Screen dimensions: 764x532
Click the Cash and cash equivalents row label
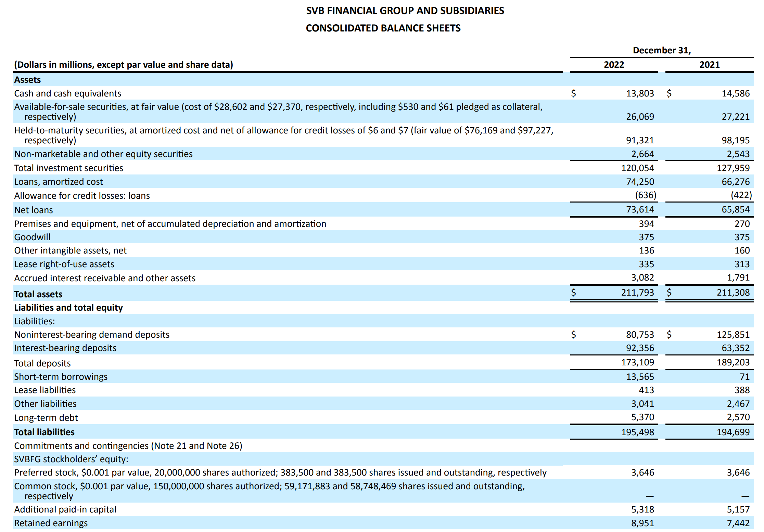click(x=67, y=93)
